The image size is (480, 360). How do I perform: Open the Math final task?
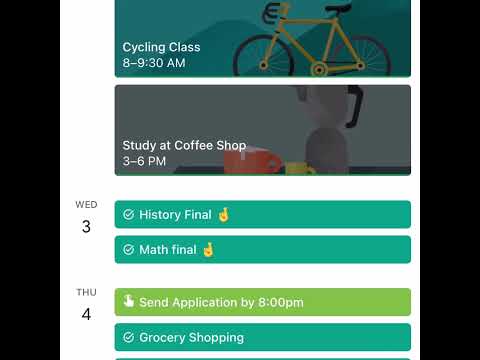point(263,249)
